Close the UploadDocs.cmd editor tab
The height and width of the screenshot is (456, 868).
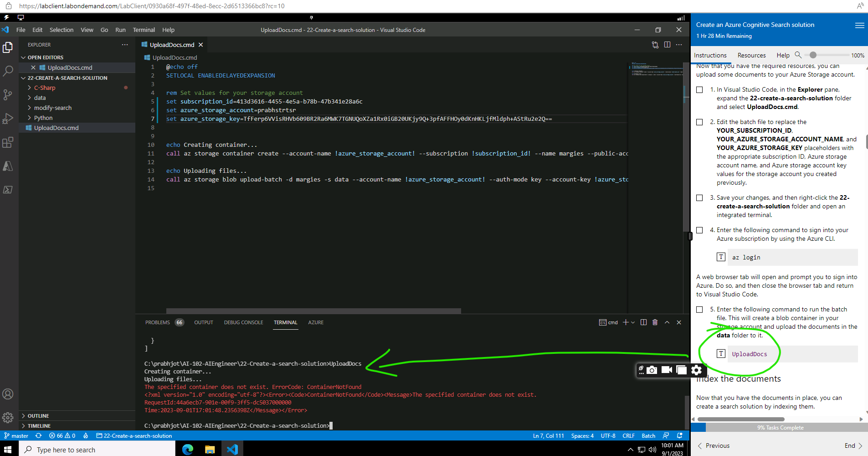[200, 45]
